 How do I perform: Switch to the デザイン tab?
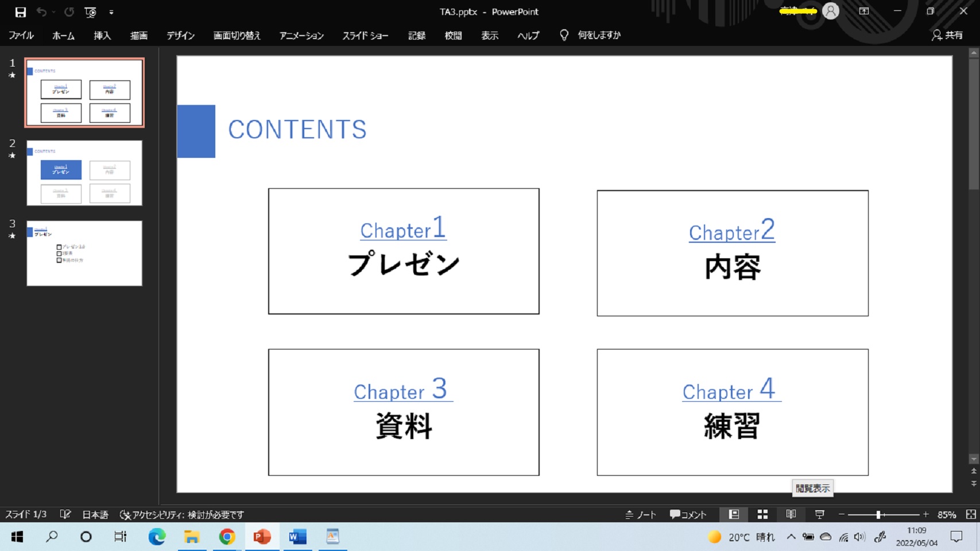[181, 36]
